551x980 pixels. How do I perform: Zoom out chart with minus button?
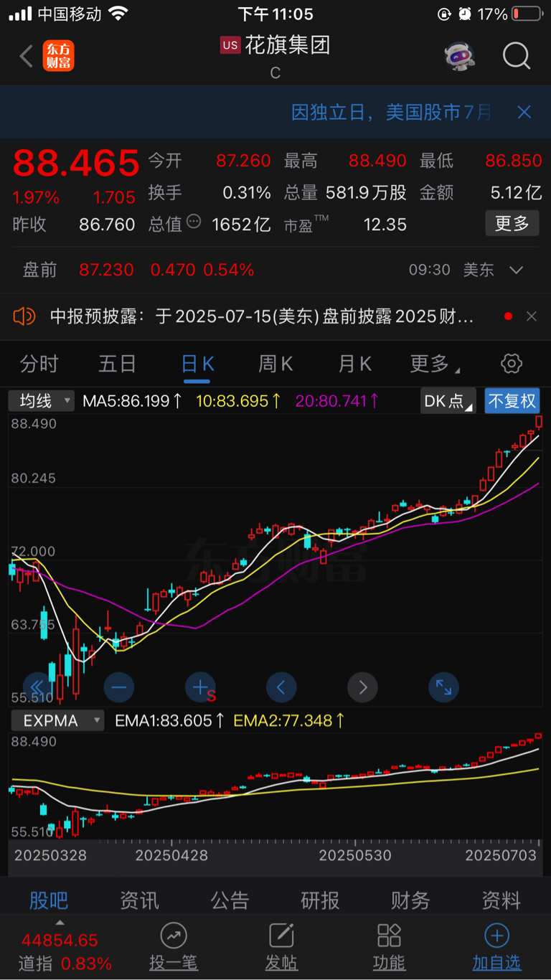(x=118, y=687)
